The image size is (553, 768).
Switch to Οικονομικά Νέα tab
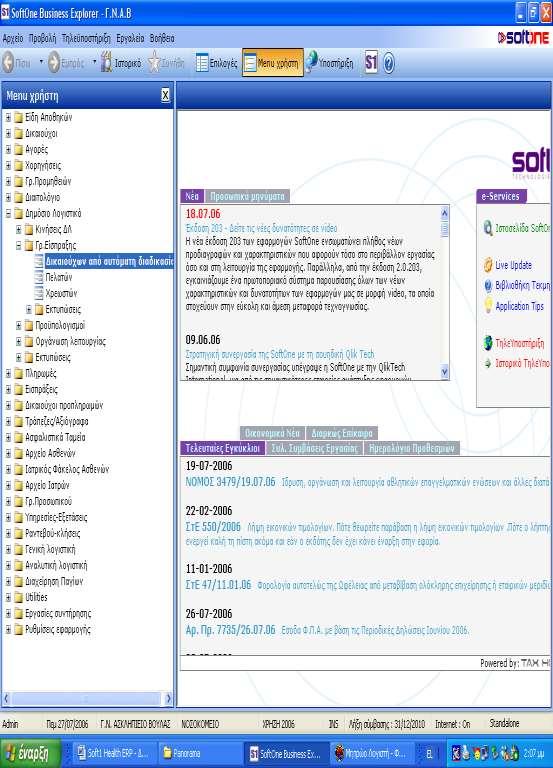[272, 433]
